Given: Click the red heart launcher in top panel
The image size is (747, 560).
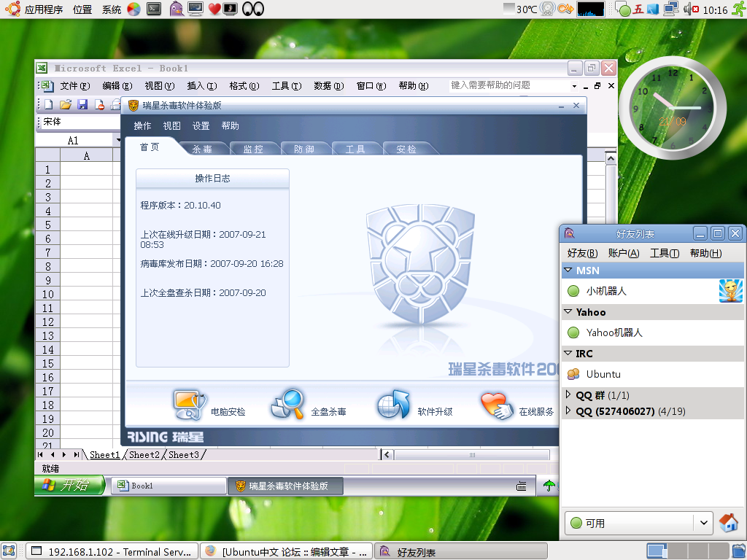Looking at the screenshot, I should click(x=214, y=9).
